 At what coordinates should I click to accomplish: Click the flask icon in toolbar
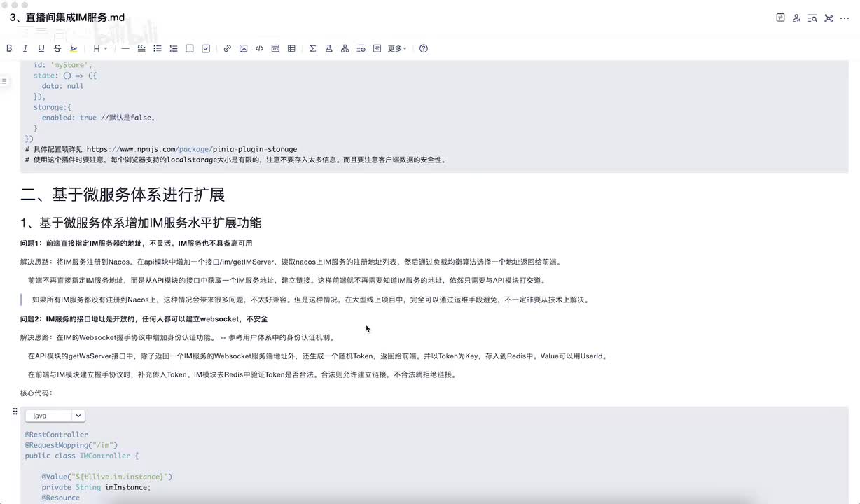point(328,48)
